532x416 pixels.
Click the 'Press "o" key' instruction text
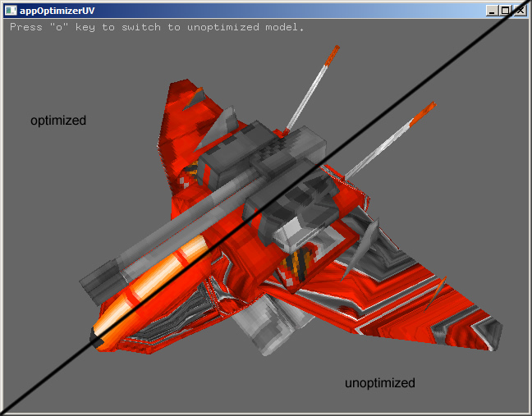pyautogui.click(x=157, y=27)
